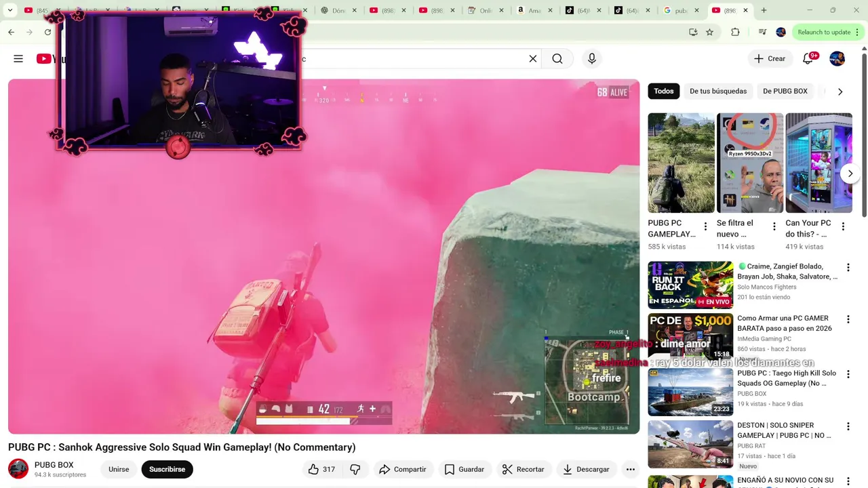This screenshot has width=868, height=488.
Task: Select the Todos filter chip
Action: point(664,91)
